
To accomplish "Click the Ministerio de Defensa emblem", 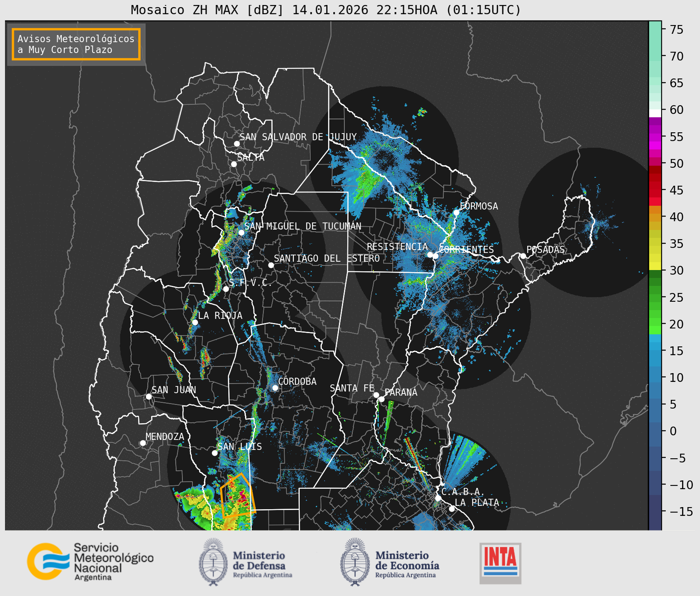I will tap(214, 562).
